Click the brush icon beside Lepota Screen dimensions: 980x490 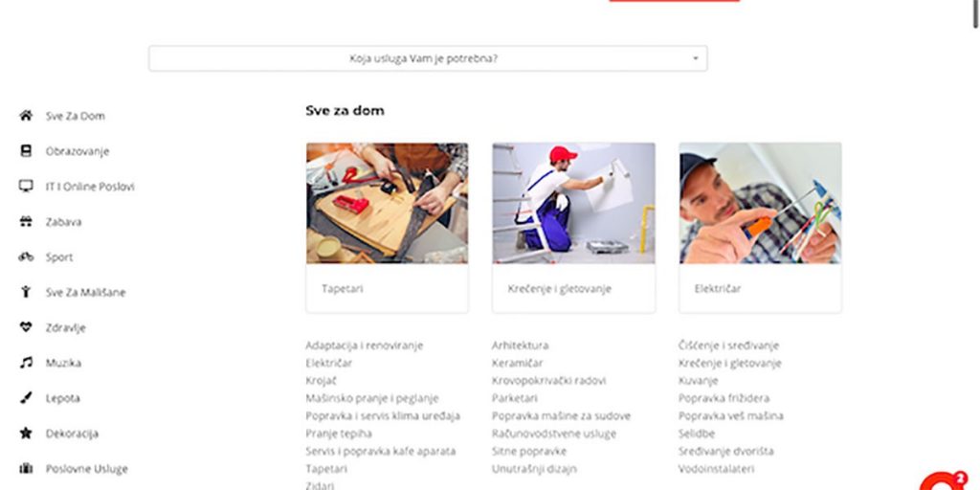pyautogui.click(x=26, y=397)
